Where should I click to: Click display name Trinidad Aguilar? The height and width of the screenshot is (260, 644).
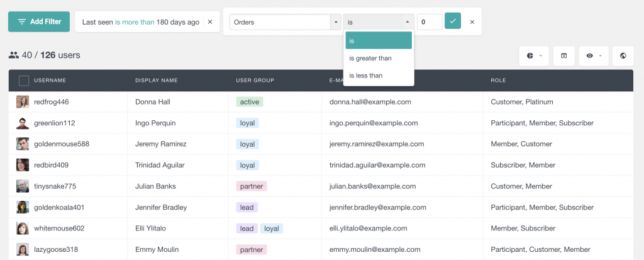pos(160,165)
